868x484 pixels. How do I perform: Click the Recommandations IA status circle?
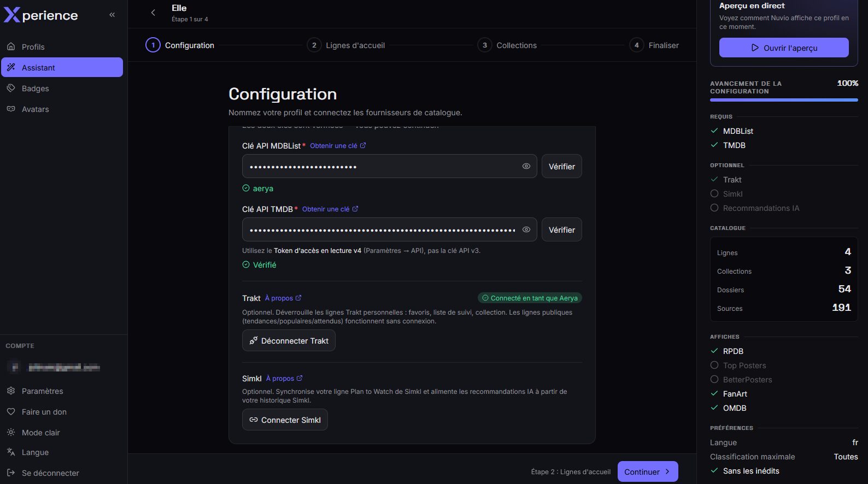click(714, 208)
